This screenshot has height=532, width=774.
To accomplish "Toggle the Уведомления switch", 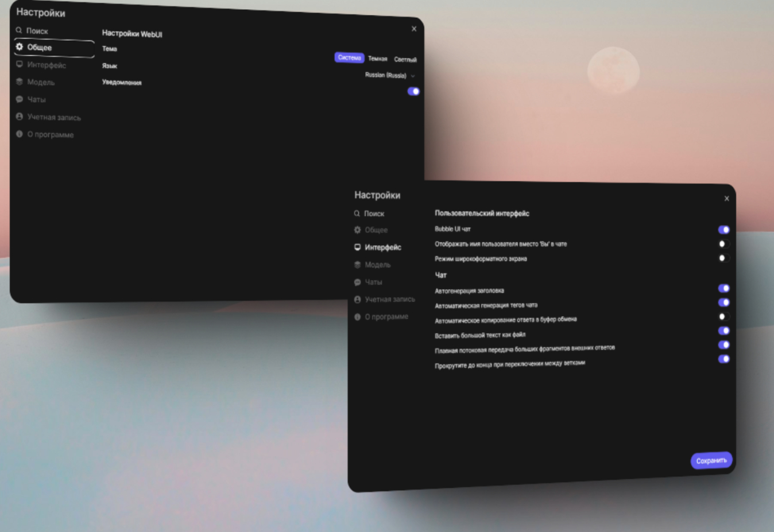I will coord(413,91).
